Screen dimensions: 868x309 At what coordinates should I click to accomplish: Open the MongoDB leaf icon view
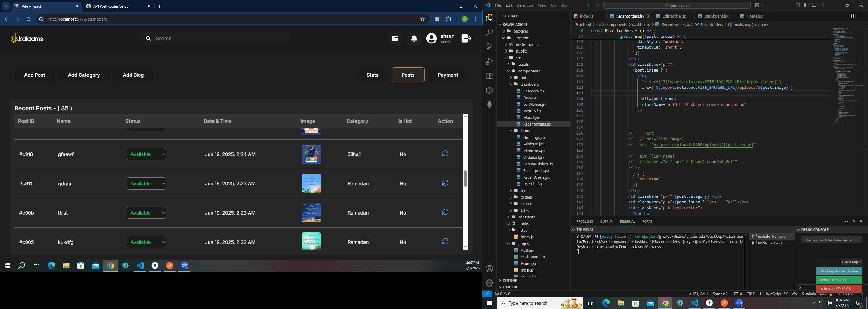489,105
